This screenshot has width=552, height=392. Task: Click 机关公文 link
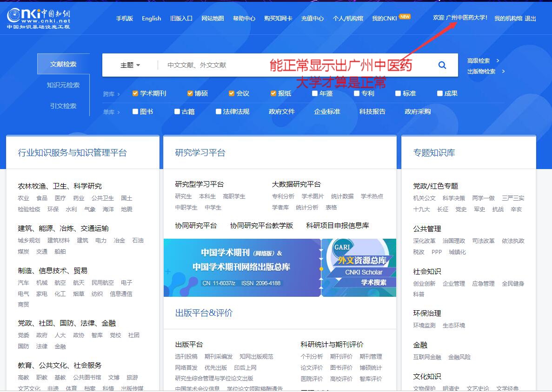point(424,198)
